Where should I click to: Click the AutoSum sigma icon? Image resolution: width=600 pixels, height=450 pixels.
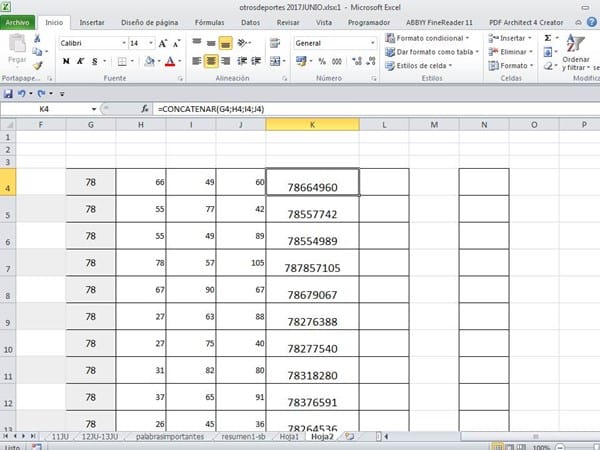[548, 38]
